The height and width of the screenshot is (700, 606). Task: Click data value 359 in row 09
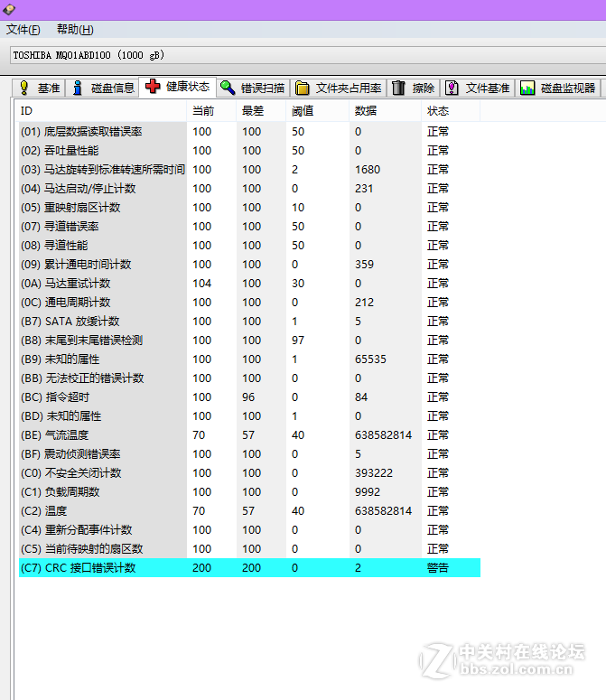(x=365, y=265)
